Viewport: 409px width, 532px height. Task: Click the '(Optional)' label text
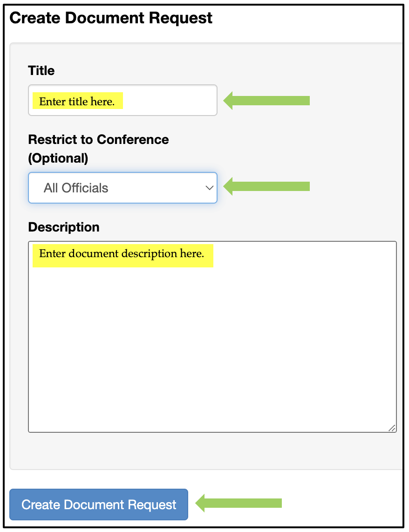click(x=58, y=158)
